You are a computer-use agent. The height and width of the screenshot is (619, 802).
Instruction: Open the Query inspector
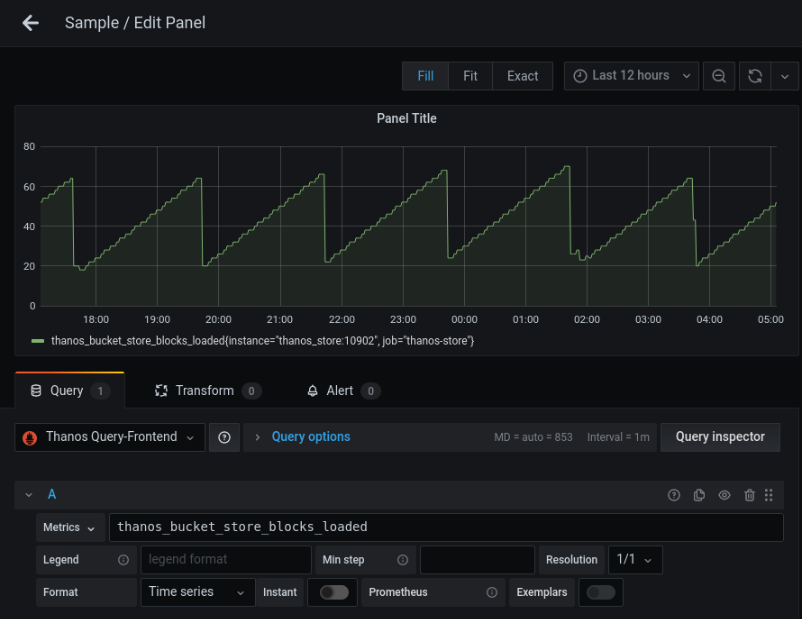pos(720,437)
